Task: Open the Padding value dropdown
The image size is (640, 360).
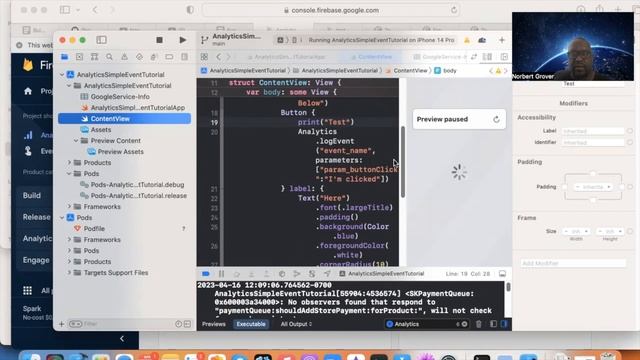Action: pyautogui.click(x=593, y=187)
